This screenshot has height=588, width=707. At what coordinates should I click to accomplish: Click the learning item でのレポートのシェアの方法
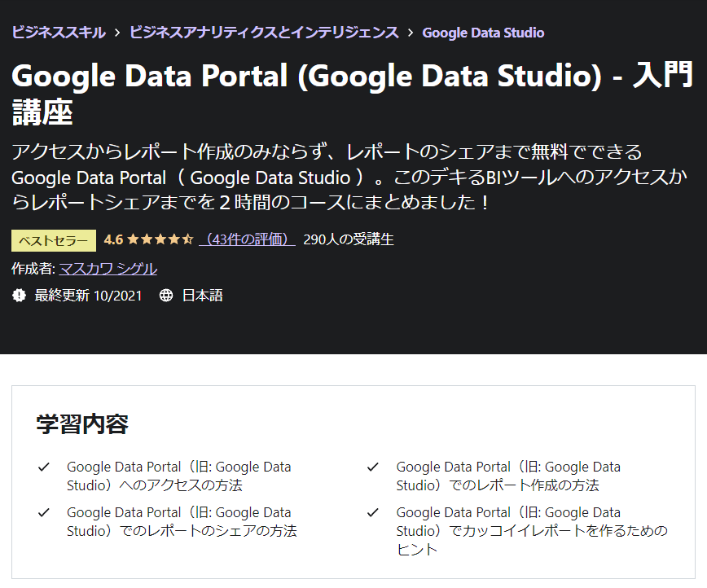pyautogui.click(x=182, y=522)
